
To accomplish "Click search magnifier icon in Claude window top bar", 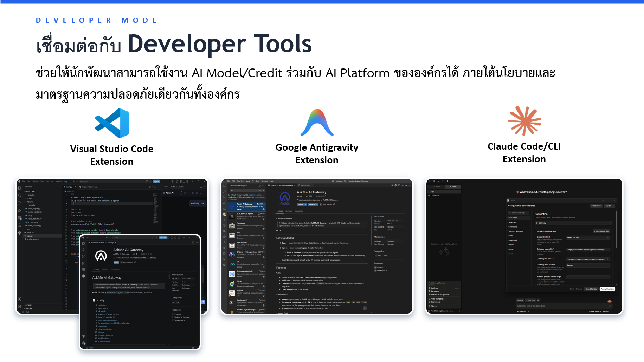I will [x=438, y=181].
